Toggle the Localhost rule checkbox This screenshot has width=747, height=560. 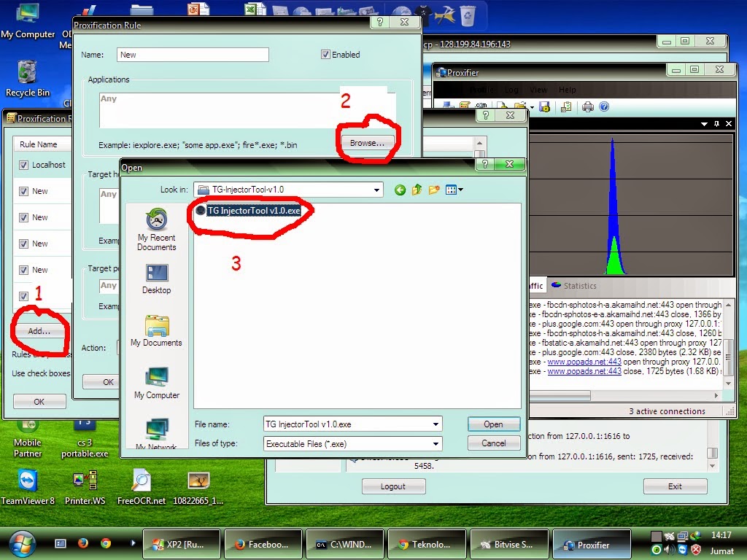click(23, 166)
